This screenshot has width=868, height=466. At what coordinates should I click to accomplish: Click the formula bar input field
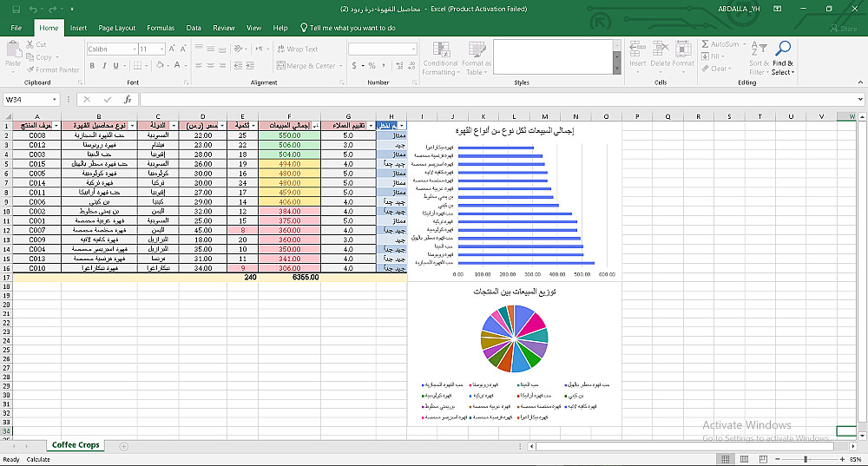[497, 100]
